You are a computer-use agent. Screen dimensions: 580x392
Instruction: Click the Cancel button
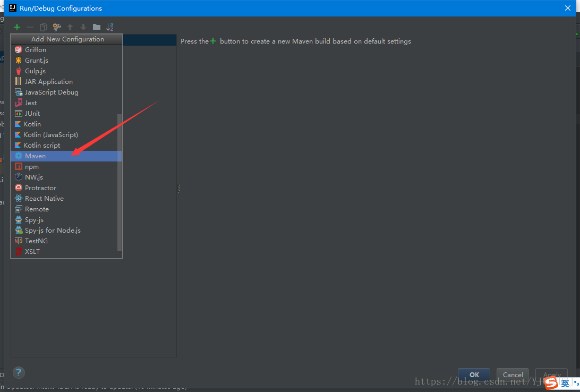(x=513, y=374)
